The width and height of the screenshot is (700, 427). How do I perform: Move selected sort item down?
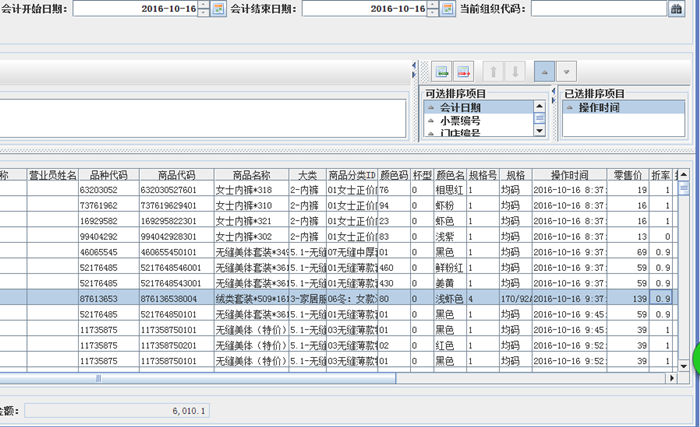pos(515,71)
